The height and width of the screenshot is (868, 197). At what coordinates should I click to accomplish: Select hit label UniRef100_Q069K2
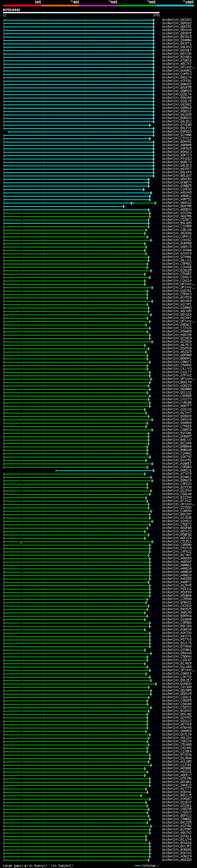177,71
